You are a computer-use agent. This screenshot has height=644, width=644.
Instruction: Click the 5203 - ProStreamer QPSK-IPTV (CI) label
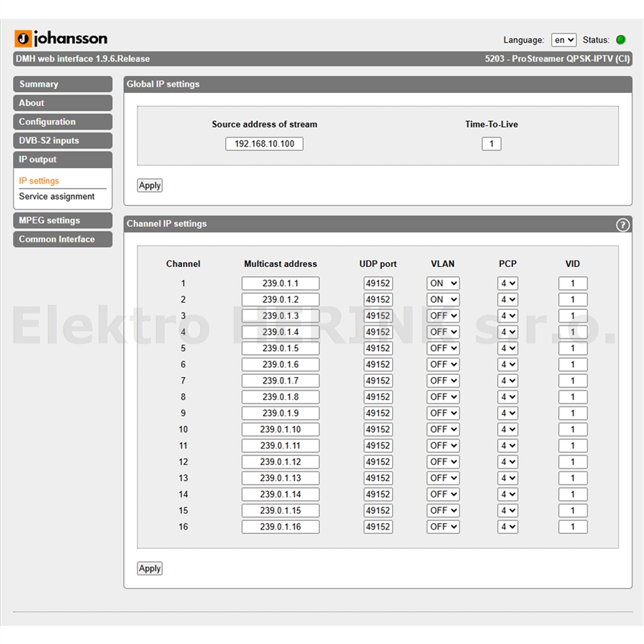[557, 59]
